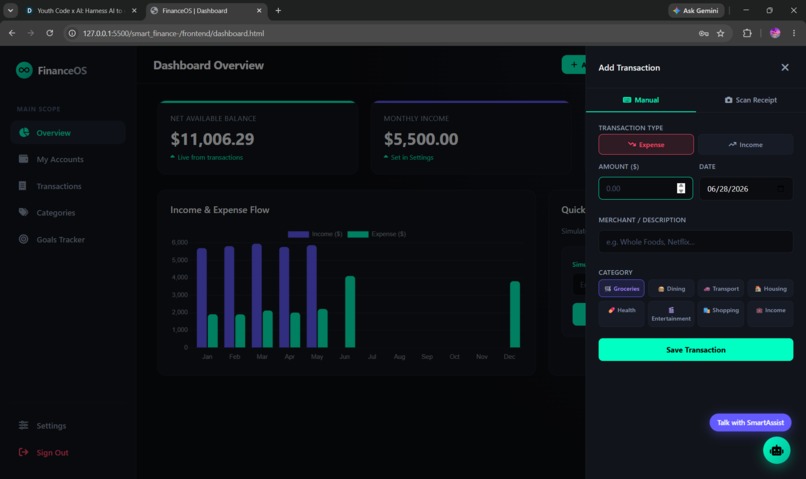The height and width of the screenshot is (479, 806).
Task: Toggle Expense ($) legend in chart
Action: (x=376, y=234)
